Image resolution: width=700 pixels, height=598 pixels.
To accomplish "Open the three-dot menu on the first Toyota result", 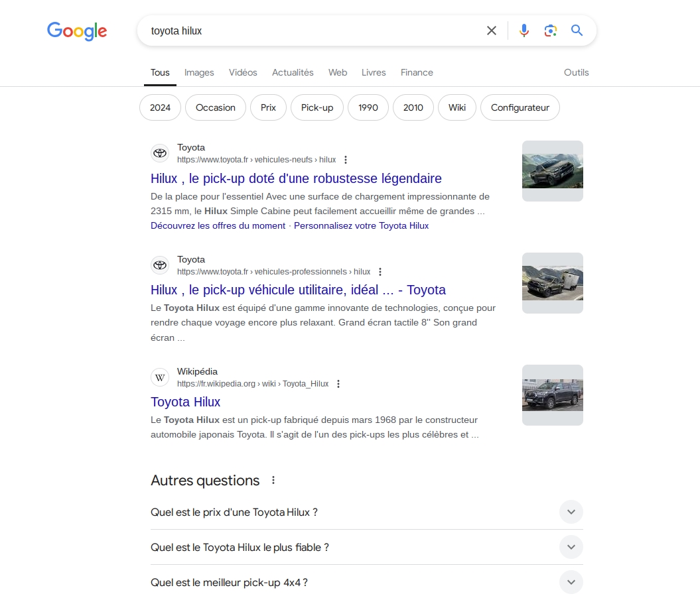I will pyautogui.click(x=346, y=160).
